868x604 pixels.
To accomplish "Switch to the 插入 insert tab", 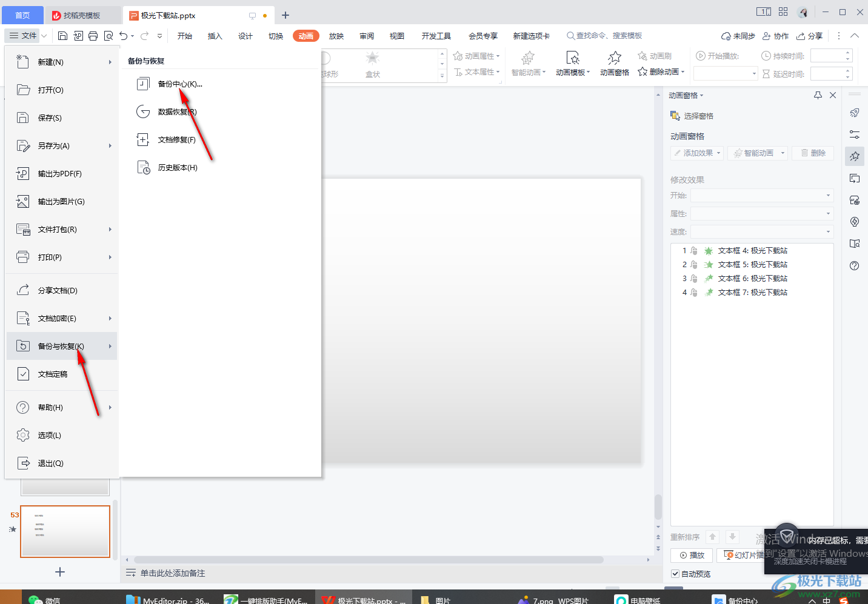I will click(x=215, y=36).
